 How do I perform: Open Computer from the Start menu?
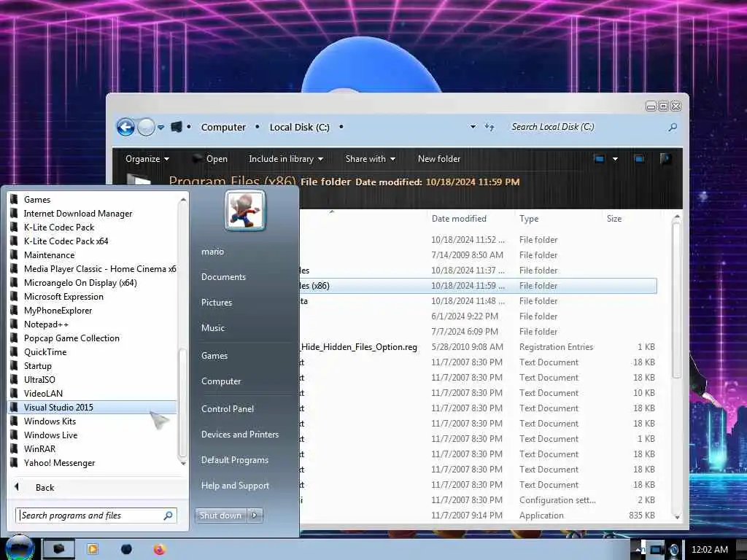[221, 381]
